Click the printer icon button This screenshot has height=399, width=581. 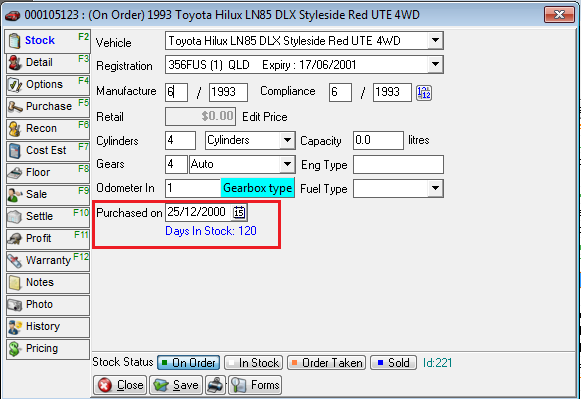pos(215,385)
